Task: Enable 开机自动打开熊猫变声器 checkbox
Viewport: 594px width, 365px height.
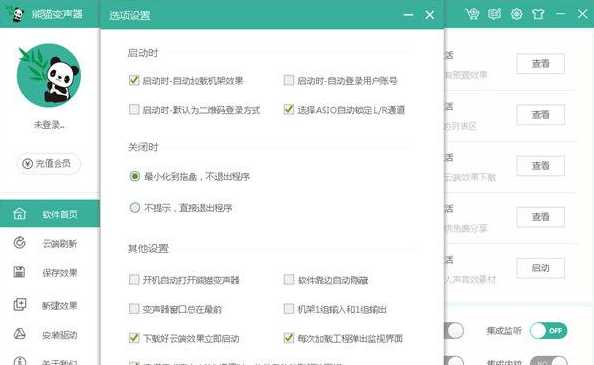Action: pyautogui.click(x=134, y=279)
